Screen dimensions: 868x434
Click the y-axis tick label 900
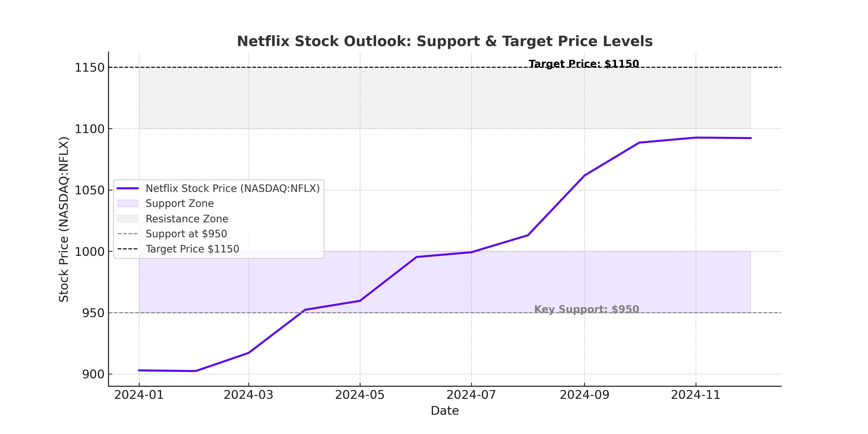(93, 374)
